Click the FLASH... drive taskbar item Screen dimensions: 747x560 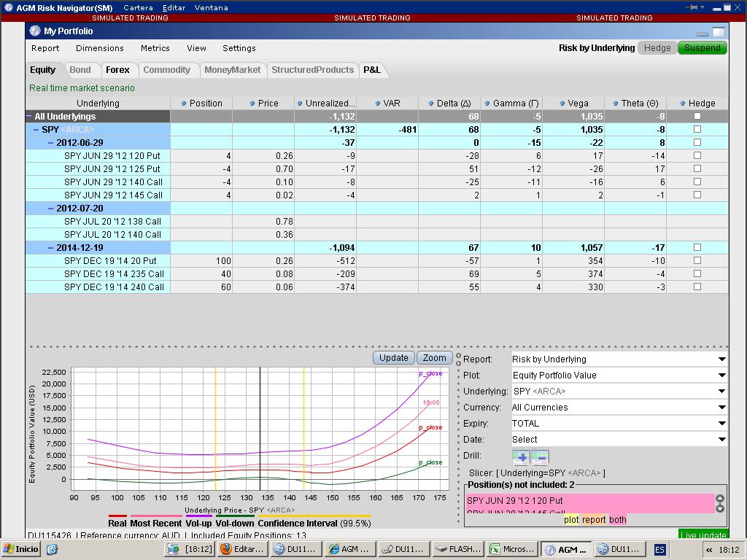pyautogui.click(x=457, y=549)
